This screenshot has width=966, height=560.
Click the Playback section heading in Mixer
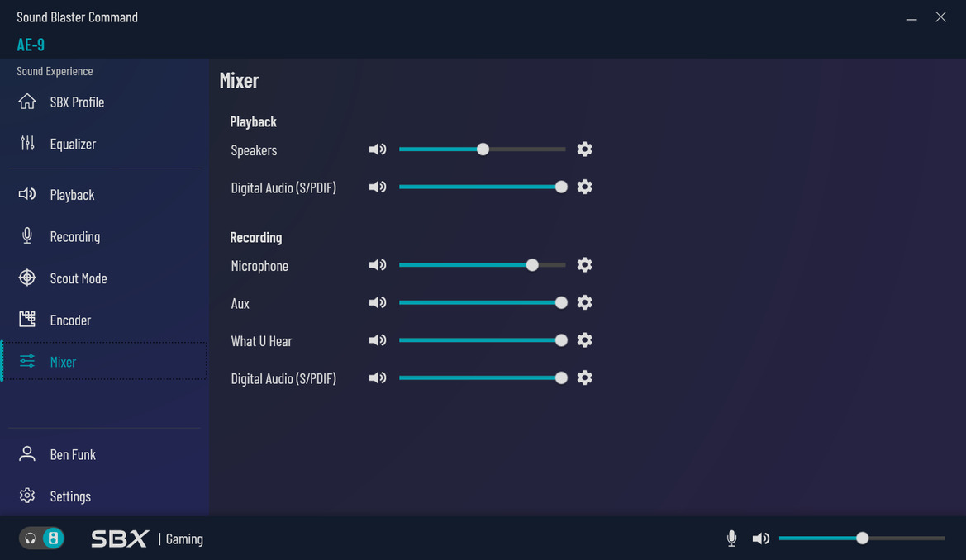click(x=253, y=122)
